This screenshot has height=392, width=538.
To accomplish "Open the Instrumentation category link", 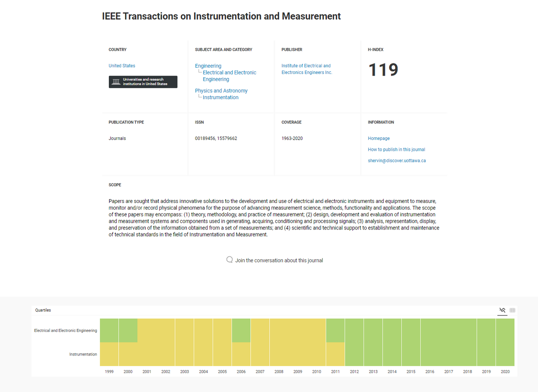I will coord(221,97).
